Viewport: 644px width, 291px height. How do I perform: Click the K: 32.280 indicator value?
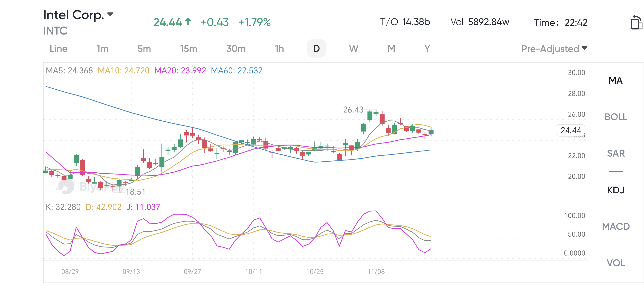click(63, 207)
